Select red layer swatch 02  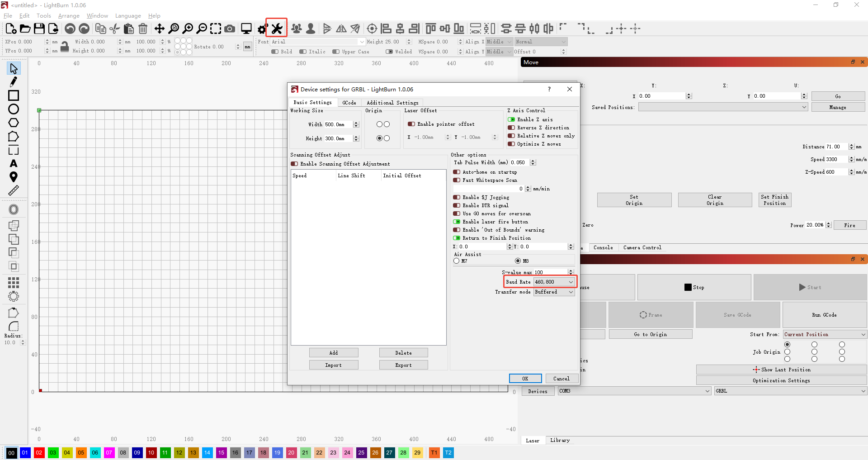click(39, 452)
